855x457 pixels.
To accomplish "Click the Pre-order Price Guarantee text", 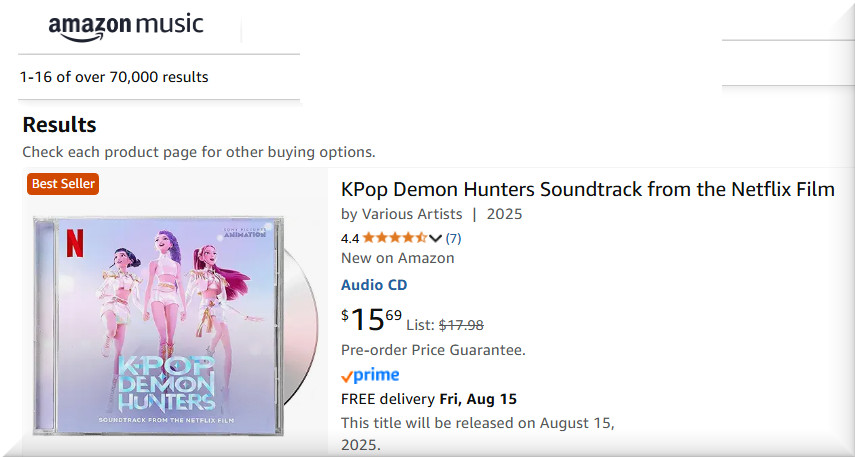I will (433, 350).
